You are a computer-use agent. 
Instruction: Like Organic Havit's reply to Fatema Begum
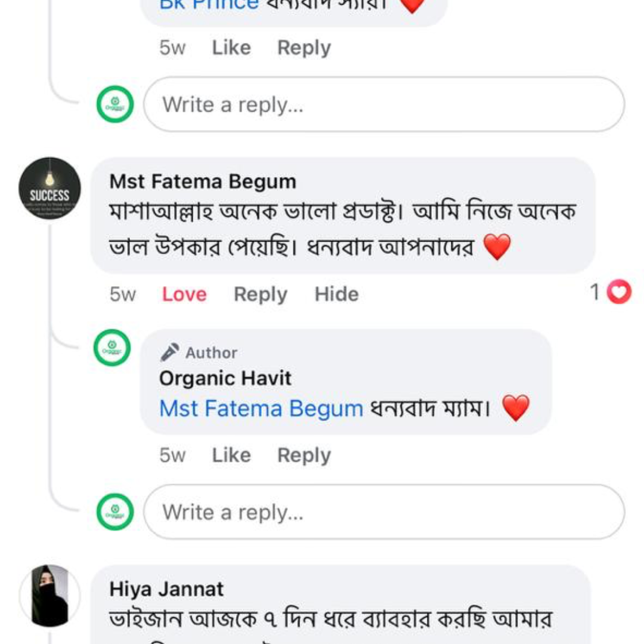click(231, 456)
